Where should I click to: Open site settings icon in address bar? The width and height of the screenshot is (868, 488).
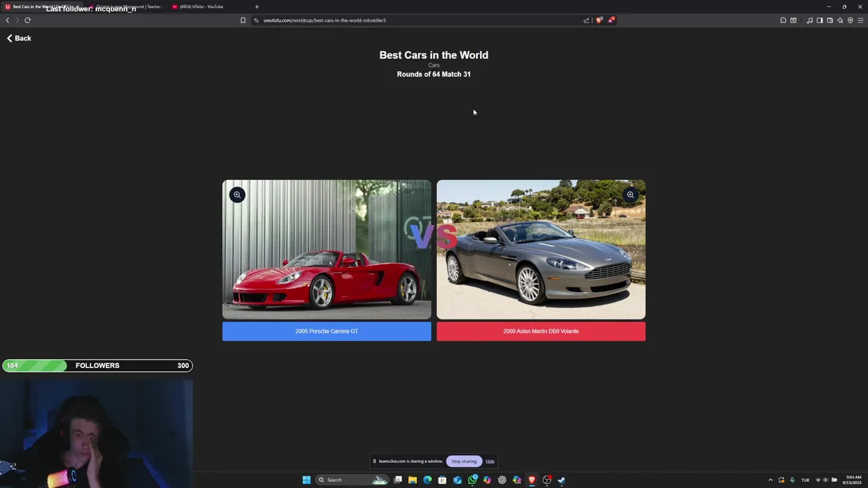pos(256,20)
